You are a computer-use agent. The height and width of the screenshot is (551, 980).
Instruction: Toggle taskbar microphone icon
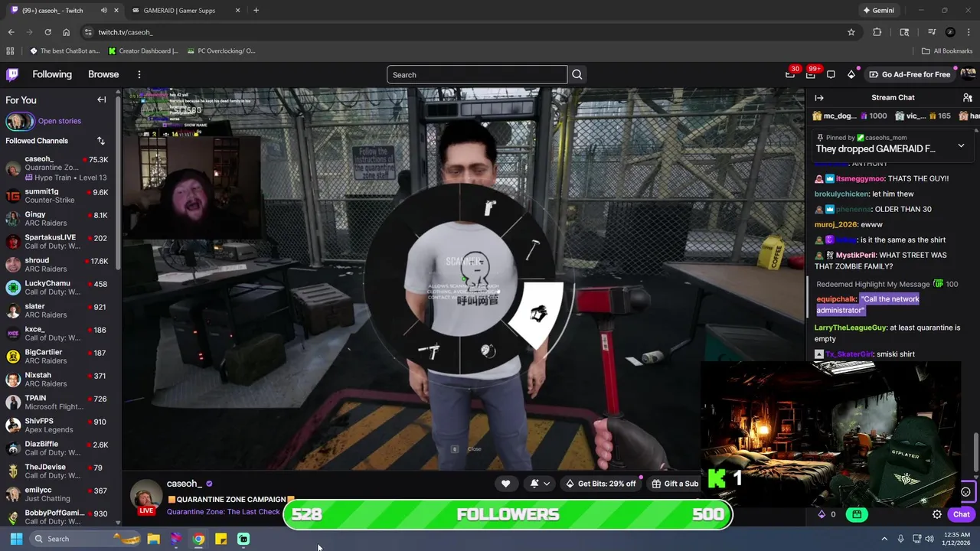pos(900,539)
